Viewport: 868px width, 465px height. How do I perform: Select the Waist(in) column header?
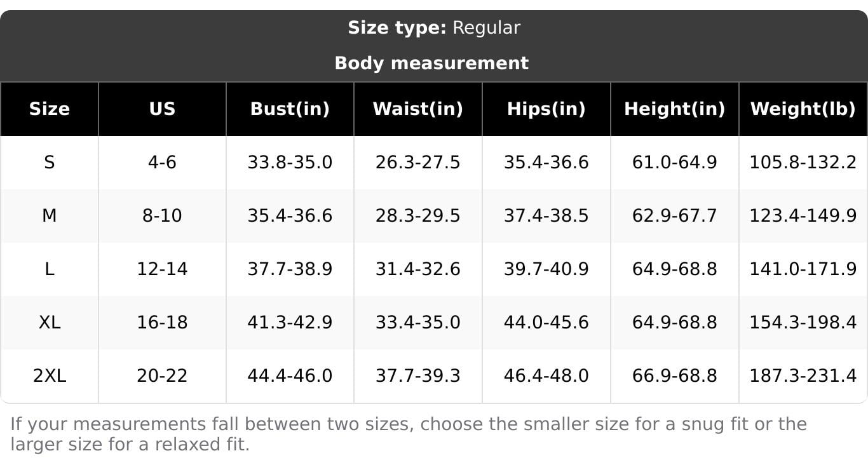(417, 109)
